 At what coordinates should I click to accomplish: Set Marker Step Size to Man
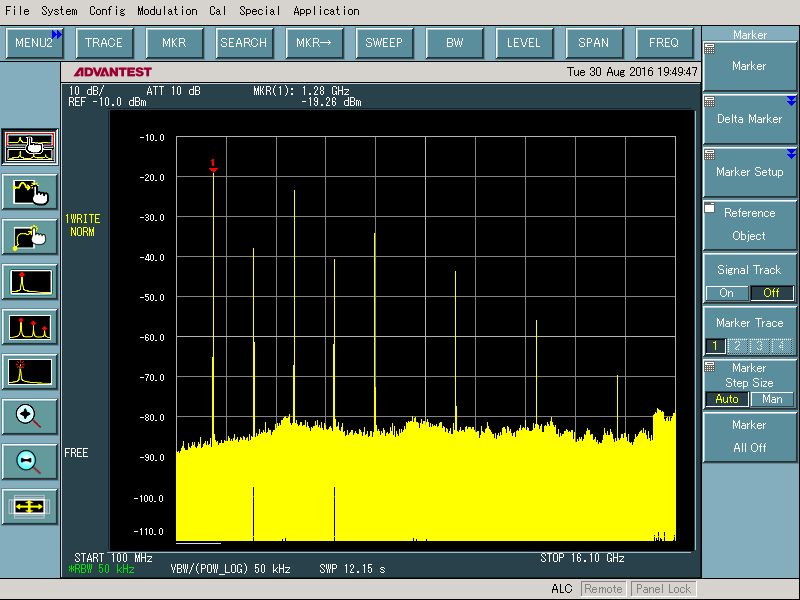tap(772, 399)
